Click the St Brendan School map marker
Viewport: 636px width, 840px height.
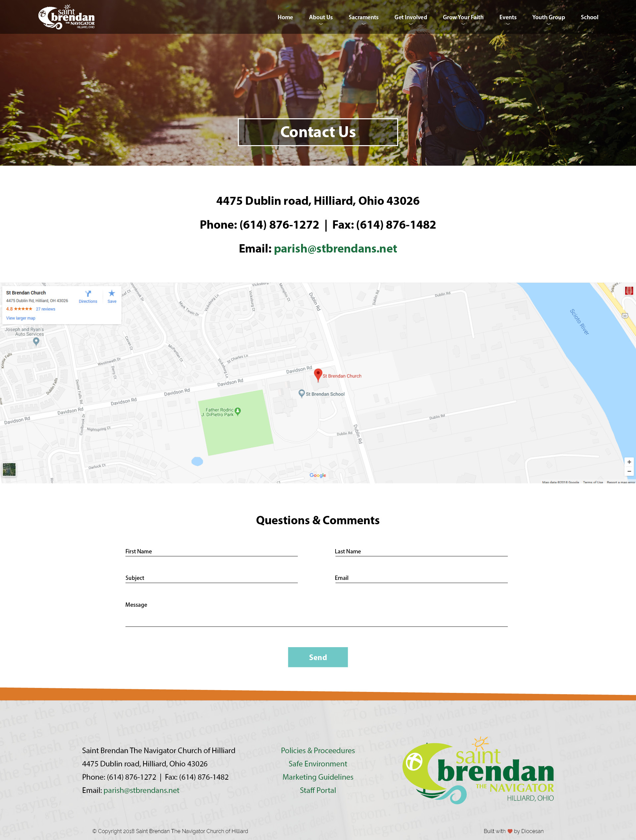click(301, 393)
